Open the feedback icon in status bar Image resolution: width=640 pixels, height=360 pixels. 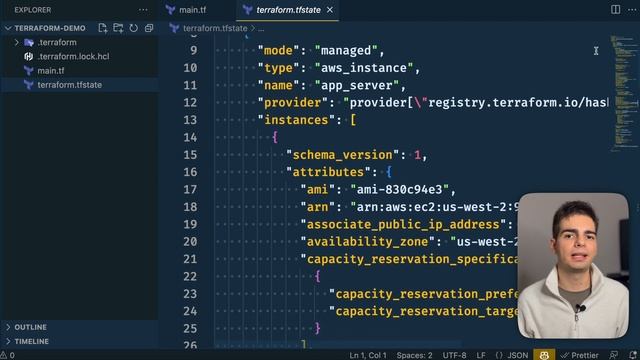click(613, 355)
